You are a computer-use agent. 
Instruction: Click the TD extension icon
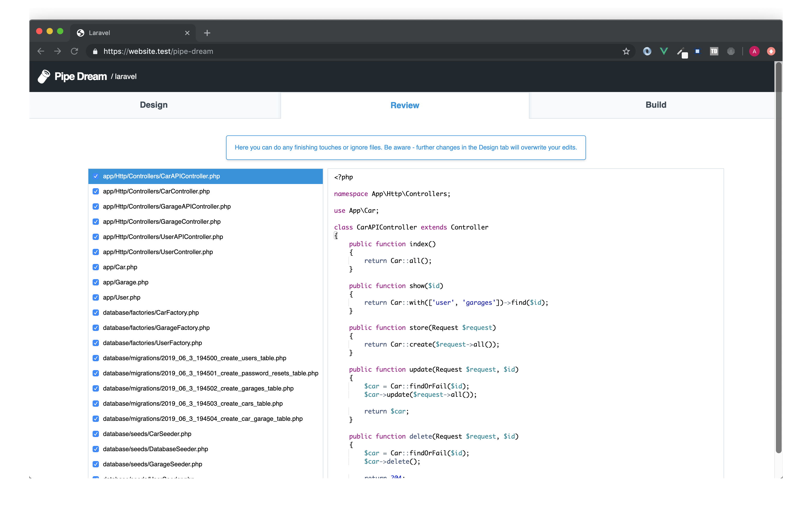tap(714, 51)
